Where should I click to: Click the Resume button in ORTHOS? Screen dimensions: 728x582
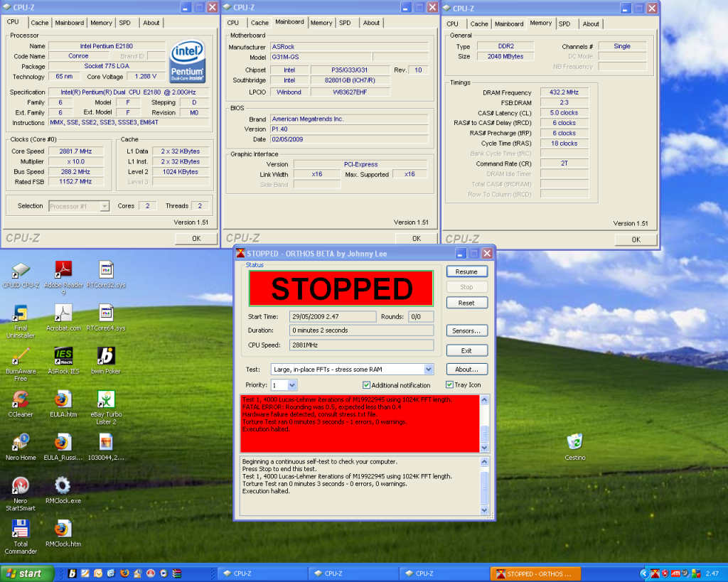[466, 271]
